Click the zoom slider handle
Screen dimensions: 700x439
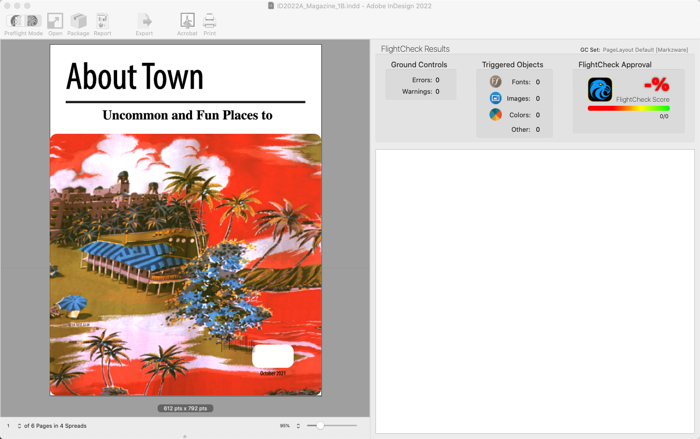click(x=320, y=426)
